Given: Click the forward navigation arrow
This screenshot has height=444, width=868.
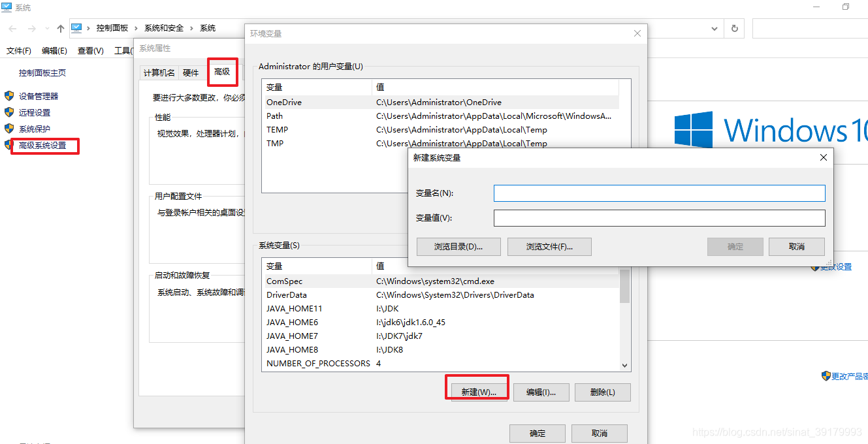Looking at the screenshot, I should (31, 28).
